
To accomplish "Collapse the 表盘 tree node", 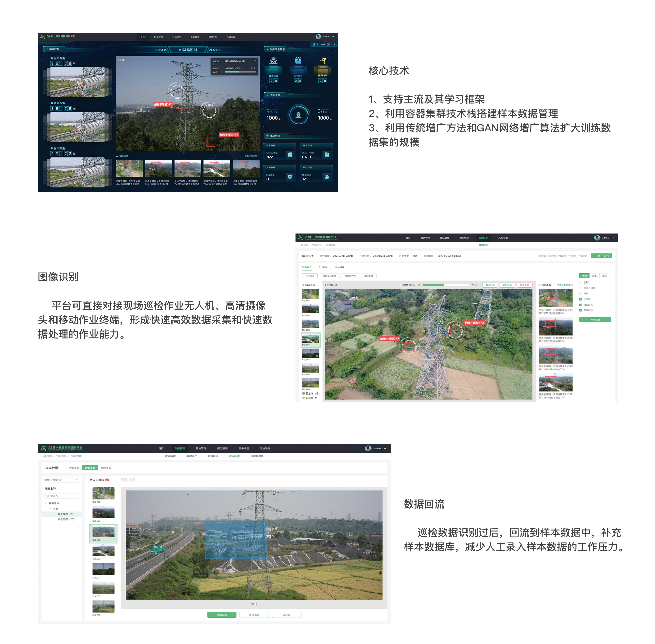I will pyautogui.click(x=50, y=509).
